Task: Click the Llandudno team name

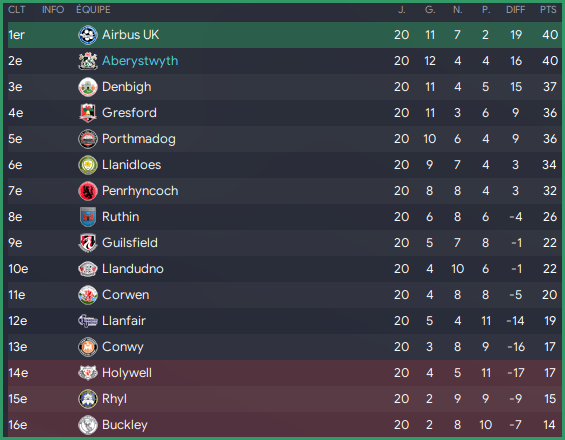Action: coord(133,269)
